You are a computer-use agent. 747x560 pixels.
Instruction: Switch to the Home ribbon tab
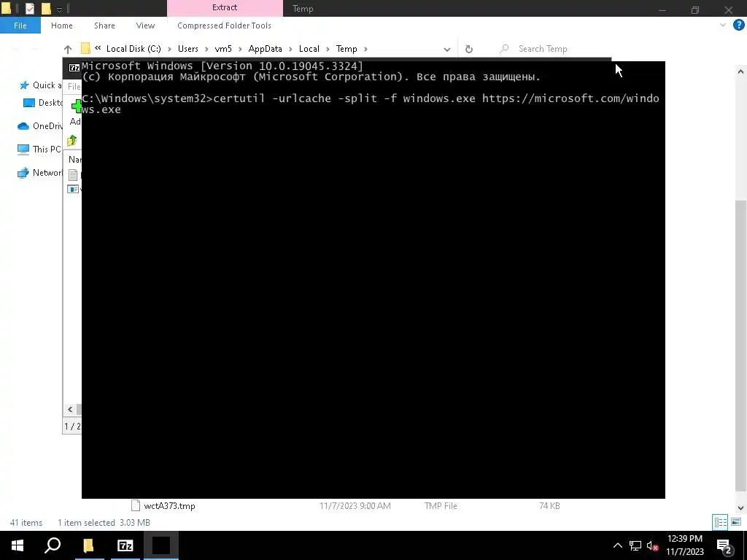coord(61,26)
